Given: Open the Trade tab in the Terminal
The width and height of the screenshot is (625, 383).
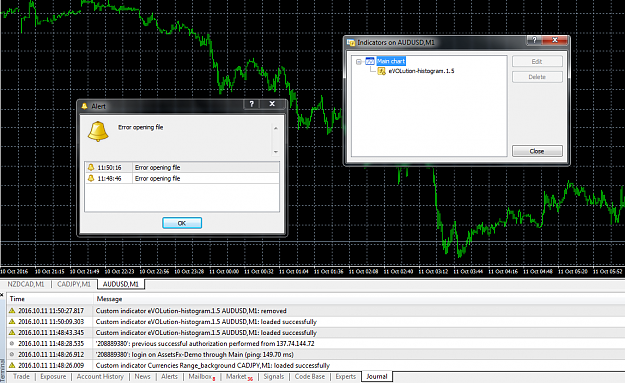Looking at the screenshot, I should click(x=22, y=377).
